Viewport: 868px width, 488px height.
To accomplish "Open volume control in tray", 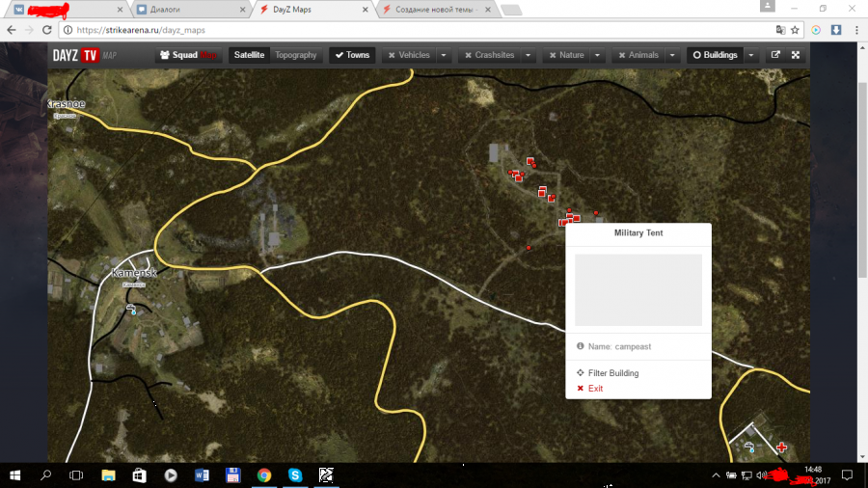I will (761, 475).
